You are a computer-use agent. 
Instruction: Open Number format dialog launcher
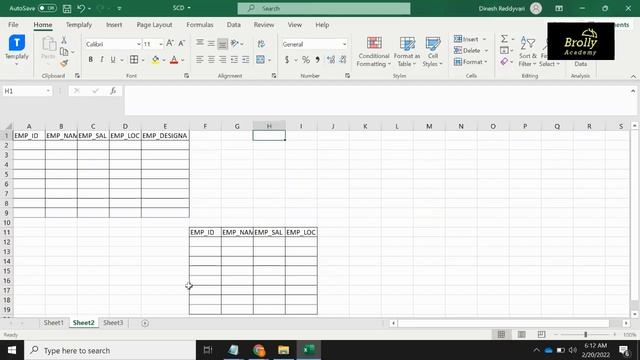pyautogui.click(x=347, y=76)
